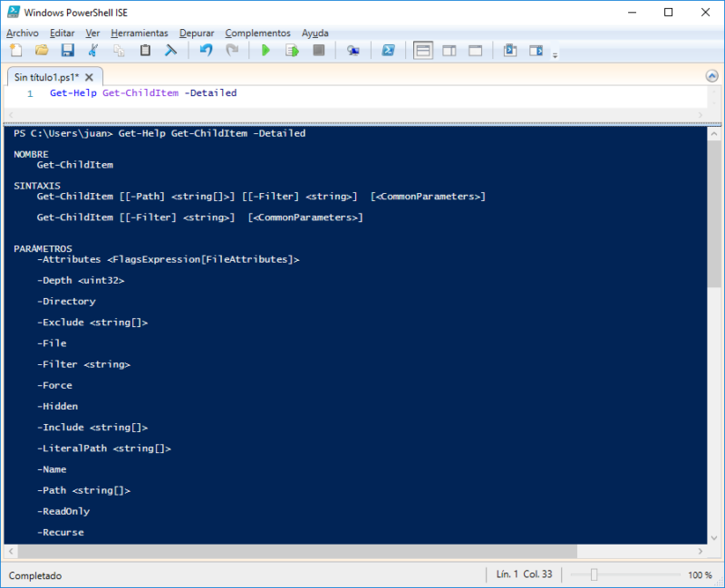Collapse the script pane with the chevron
Viewport: 725px width, 588px height.
pos(713,76)
